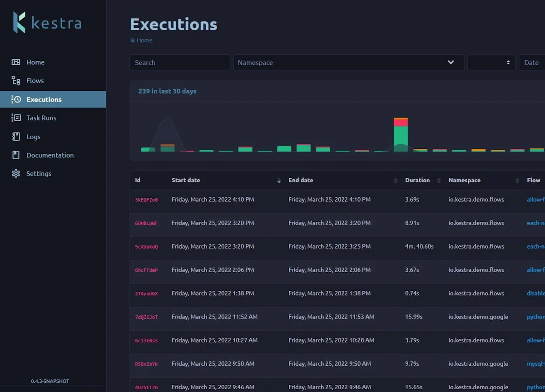Image resolution: width=545 pixels, height=392 pixels.
Task: Sort by the Namespace column arrows
Action: [517, 181]
